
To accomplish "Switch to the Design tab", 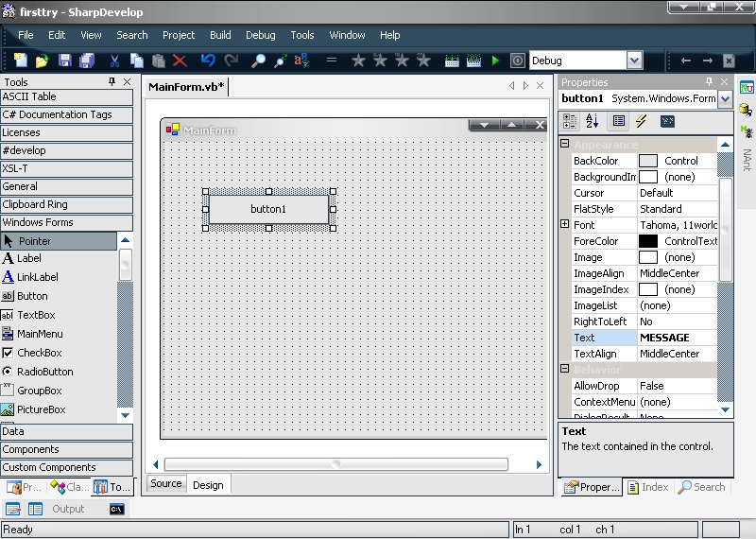I will tap(208, 485).
